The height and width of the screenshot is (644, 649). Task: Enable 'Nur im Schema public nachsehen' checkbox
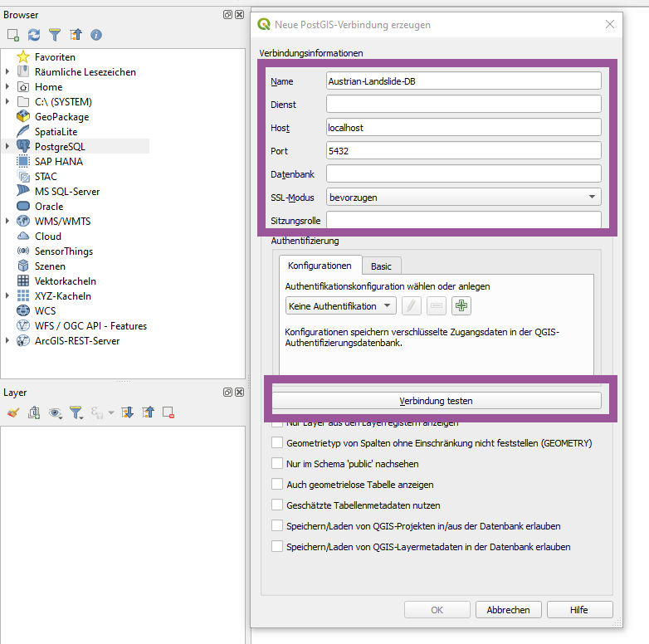pyautogui.click(x=278, y=463)
